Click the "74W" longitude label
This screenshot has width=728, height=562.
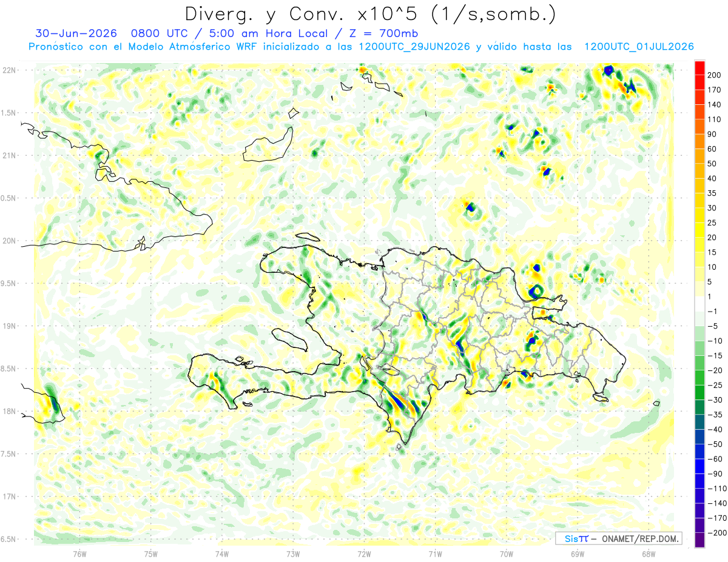pyautogui.click(x=222, y=554)
